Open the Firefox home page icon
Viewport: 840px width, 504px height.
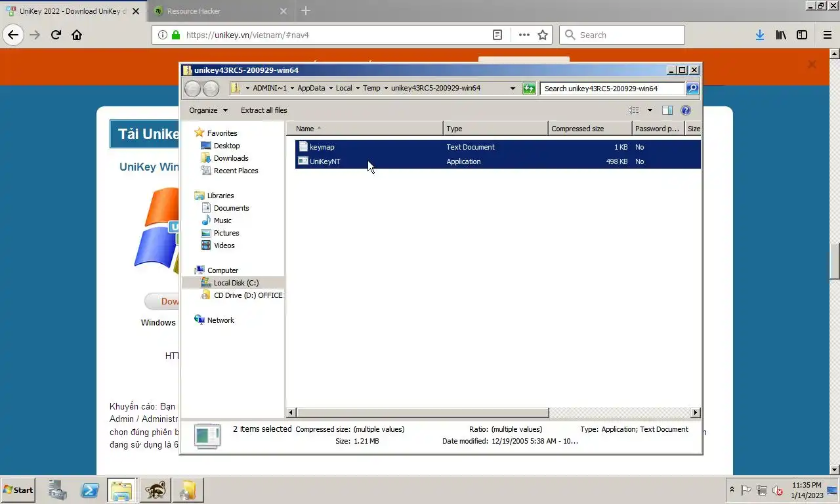77,35
